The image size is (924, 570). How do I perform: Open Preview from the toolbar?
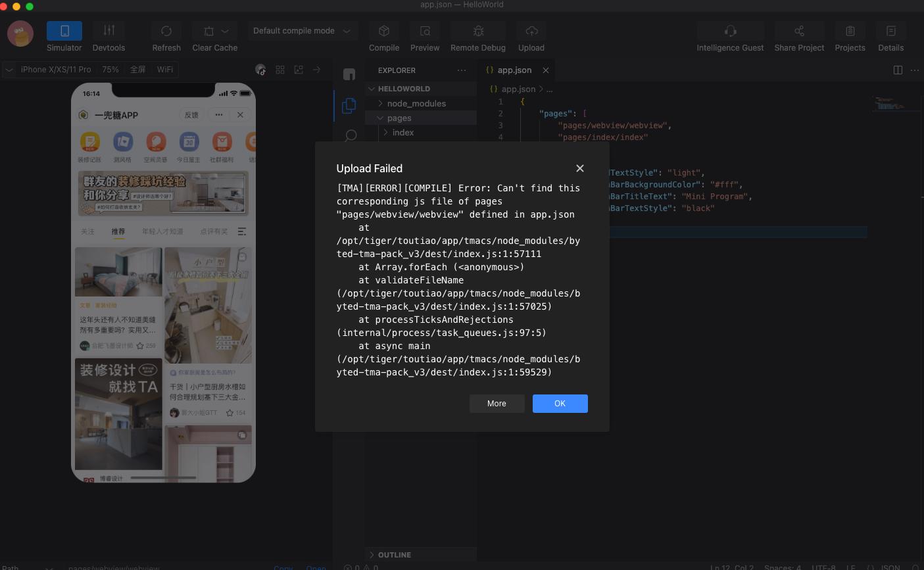pyautogui.click(x=425, y=31)
